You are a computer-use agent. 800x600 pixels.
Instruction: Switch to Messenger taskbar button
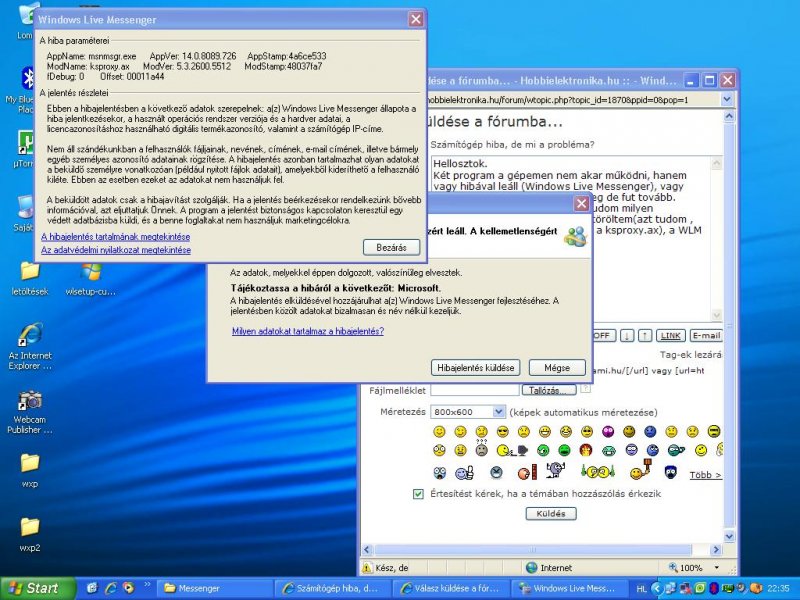pyautogui.click(x=214, y=588)
